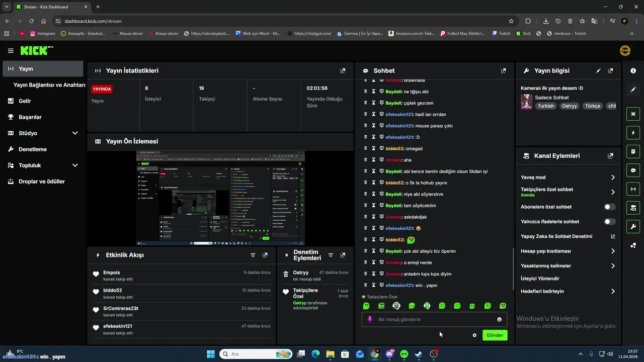Delete efekeskin121's 'win . yapın' message
The width and height of the screenshot is (644, 362).
366,286
